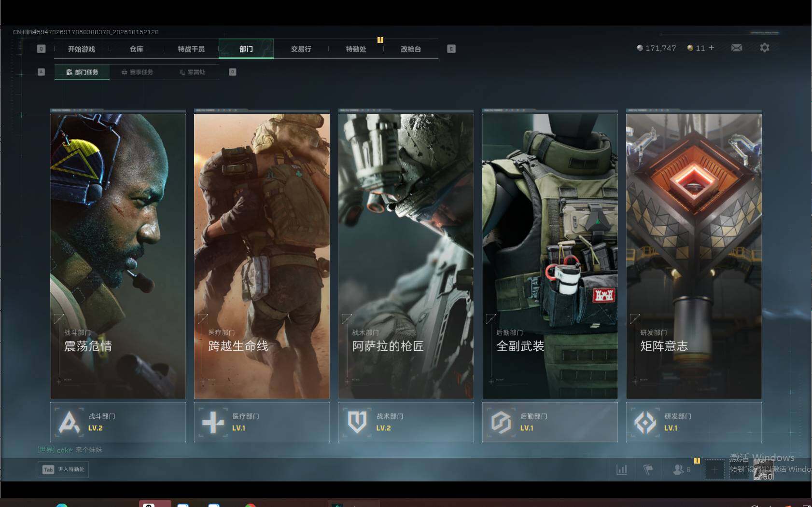The height and width of the screenshot is (507, 812).
Task: Switch to the 开始游戏 tab
Action: click(x=82, y=49)
